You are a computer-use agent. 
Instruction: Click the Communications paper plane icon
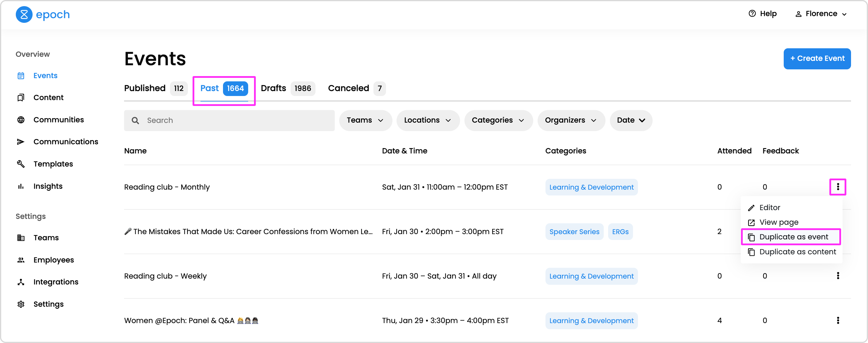[21, 142]
